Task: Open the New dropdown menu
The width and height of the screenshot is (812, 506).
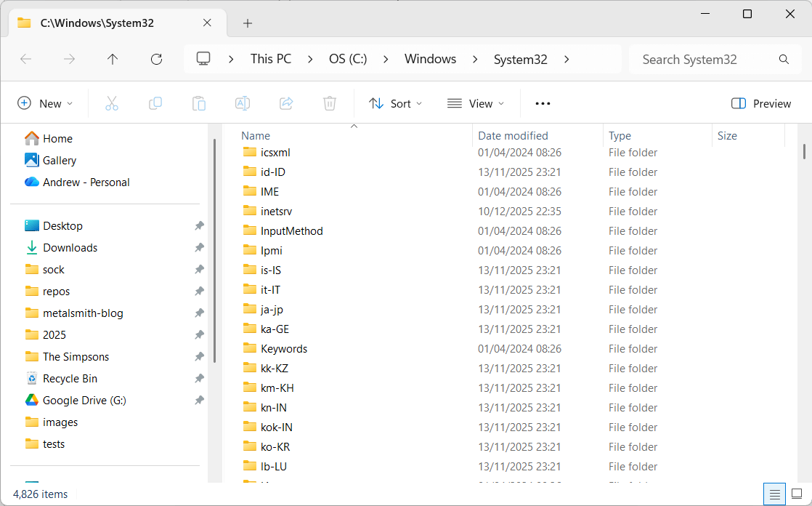Action: point(45,104)
